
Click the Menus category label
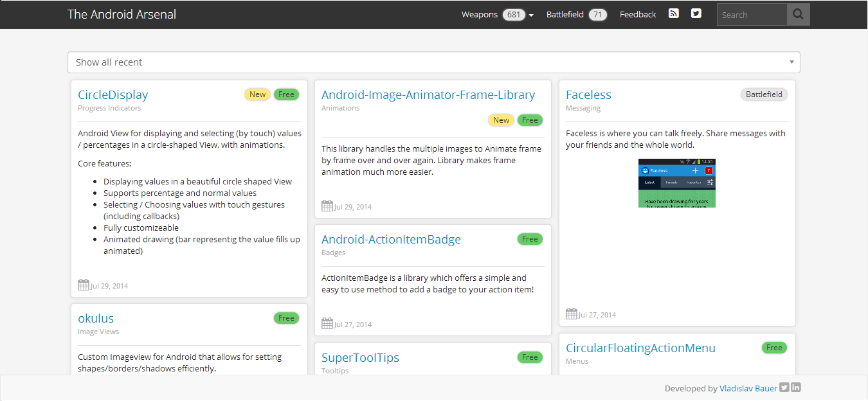tap(577, 361)
